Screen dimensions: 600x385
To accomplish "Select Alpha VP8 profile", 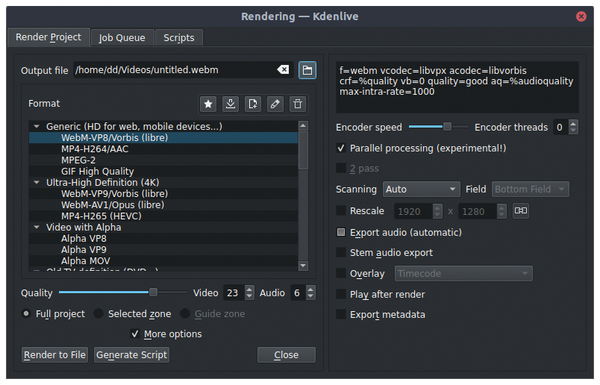I will pyautogui.click(x=163, y=238).
